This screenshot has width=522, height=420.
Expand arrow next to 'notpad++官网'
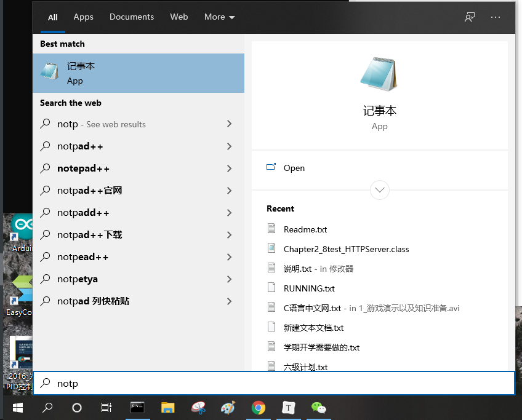[x=229, y=191]
